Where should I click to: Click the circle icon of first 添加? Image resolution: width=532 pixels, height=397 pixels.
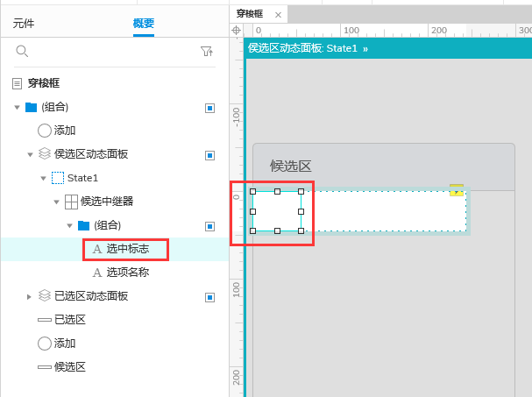click(x=44, y=131)
